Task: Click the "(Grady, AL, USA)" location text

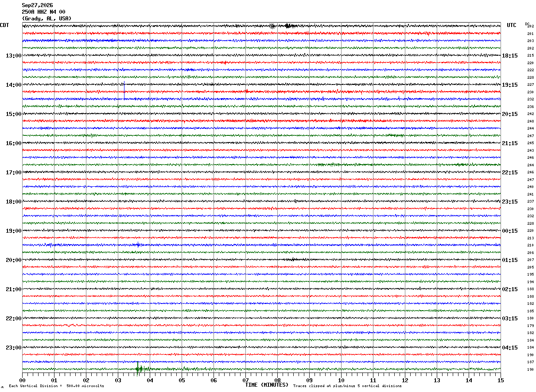Action: tap(47, 19)
